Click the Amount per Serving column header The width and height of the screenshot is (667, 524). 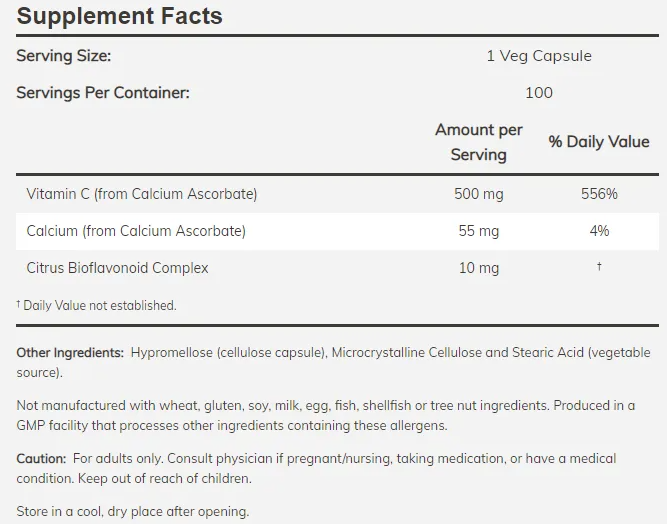[479, 142]
